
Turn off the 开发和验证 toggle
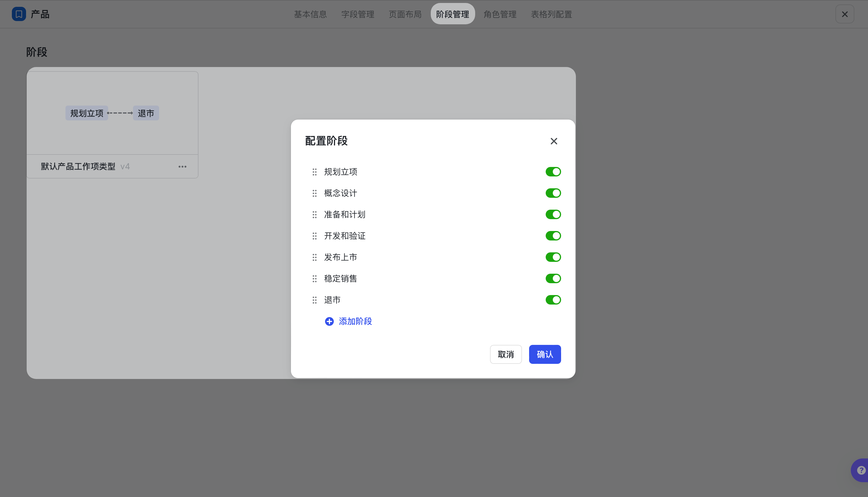553,235
